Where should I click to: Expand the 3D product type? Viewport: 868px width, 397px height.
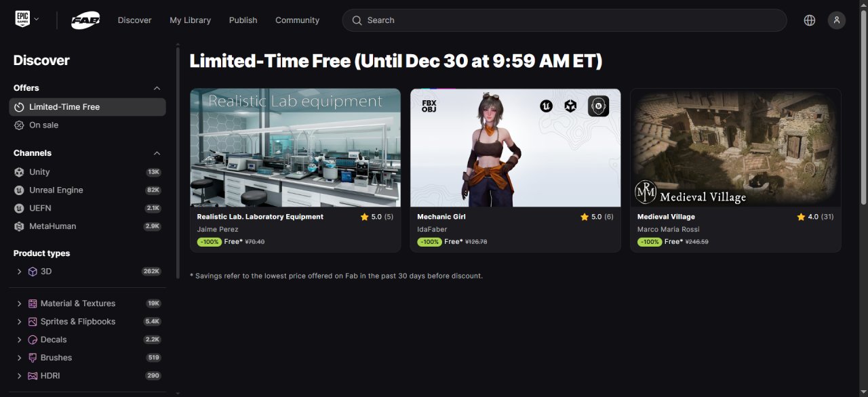pyautogui.click(x=19, y=272)
